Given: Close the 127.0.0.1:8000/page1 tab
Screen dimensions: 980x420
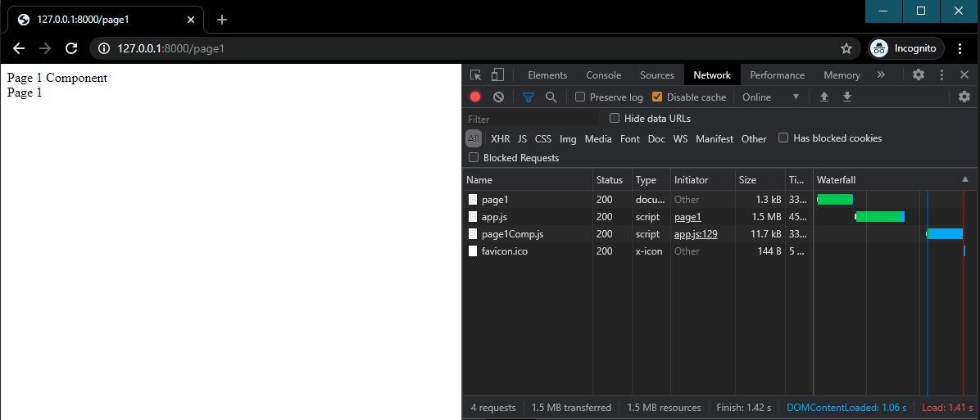Looking at the screenshot, I should point(191,20).
